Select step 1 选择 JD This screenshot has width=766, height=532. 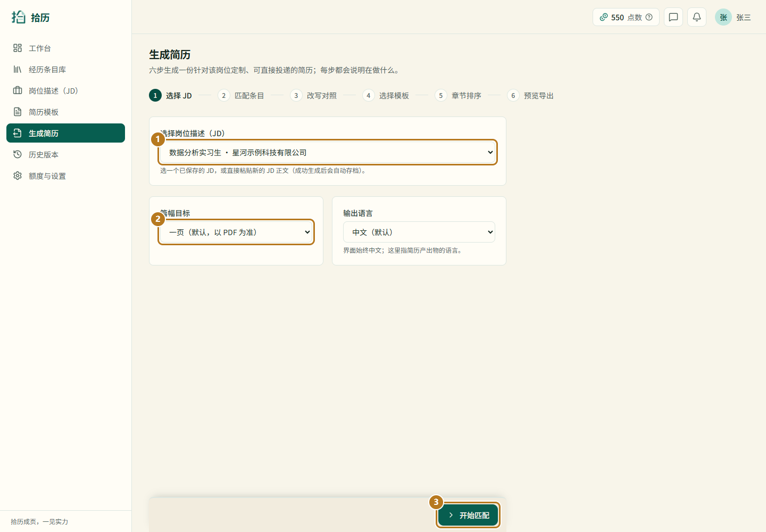pyautogui.click(x=170, y=95)
